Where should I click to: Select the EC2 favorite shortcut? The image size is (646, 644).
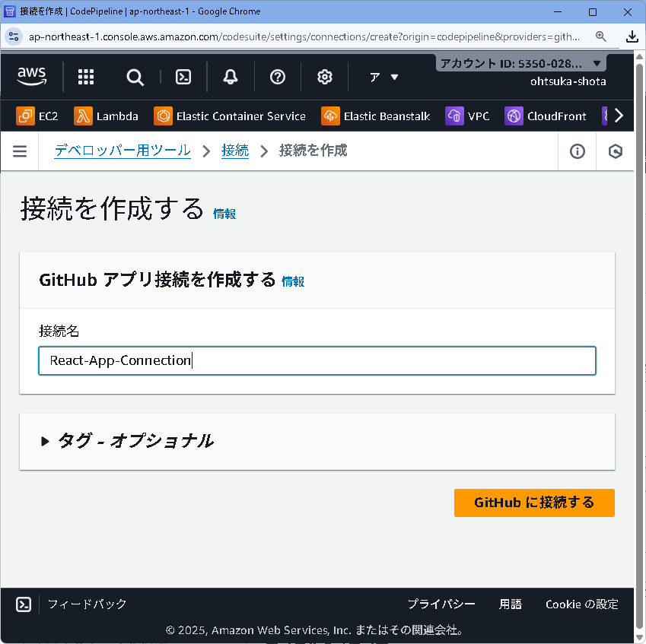37,116
